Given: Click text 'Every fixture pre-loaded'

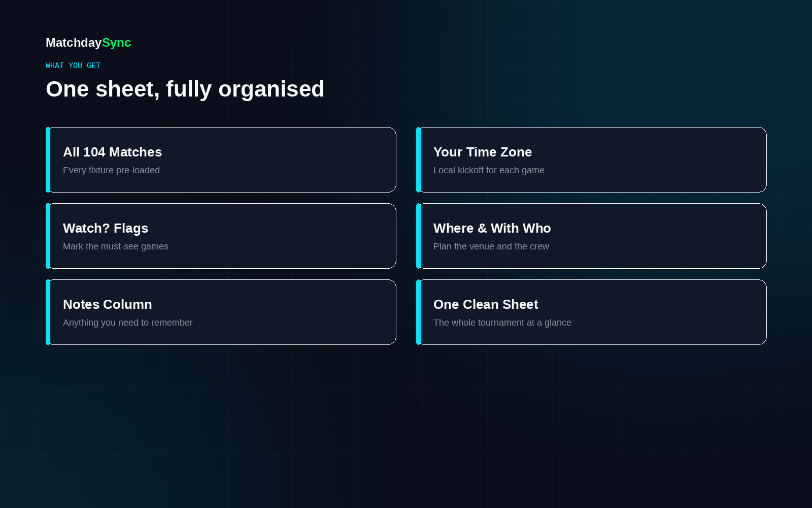Looking at the screenshot, I should tap(111, 170).
